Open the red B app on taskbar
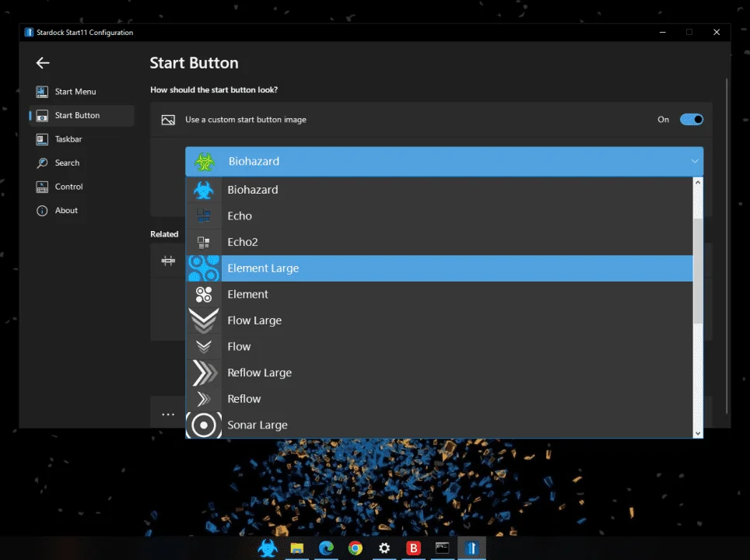The height and width of the screenshot is (560, 750). 414,548
